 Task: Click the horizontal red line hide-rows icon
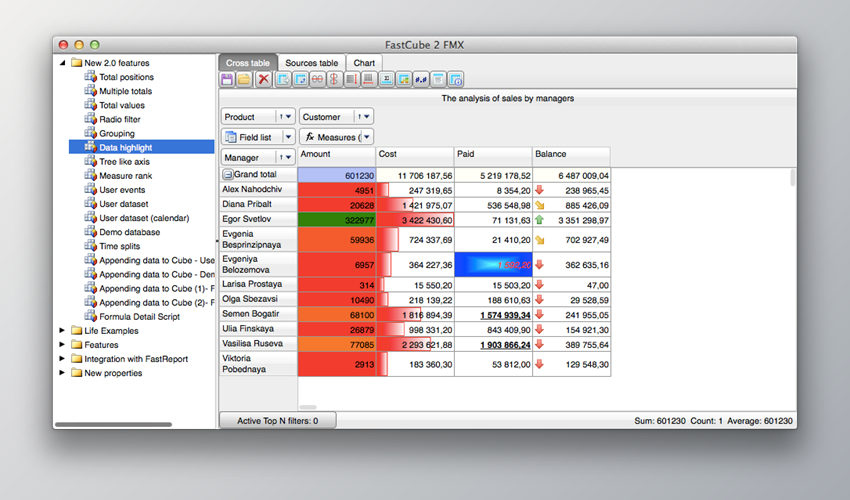tap(317, 80)
